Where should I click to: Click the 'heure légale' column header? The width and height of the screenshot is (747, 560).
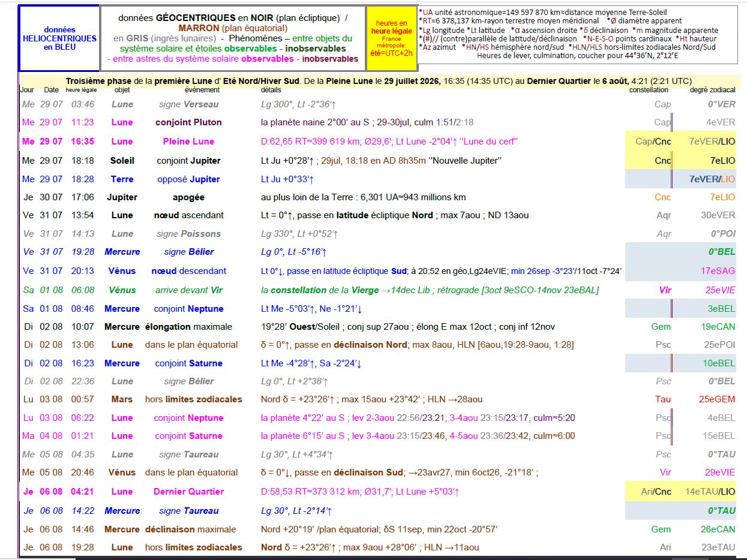81,90
